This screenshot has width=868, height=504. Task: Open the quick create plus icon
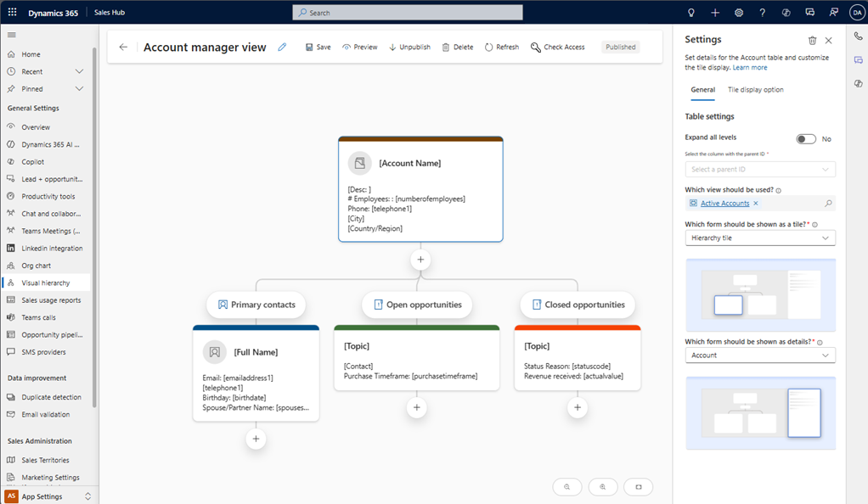[x=714, y=12]
